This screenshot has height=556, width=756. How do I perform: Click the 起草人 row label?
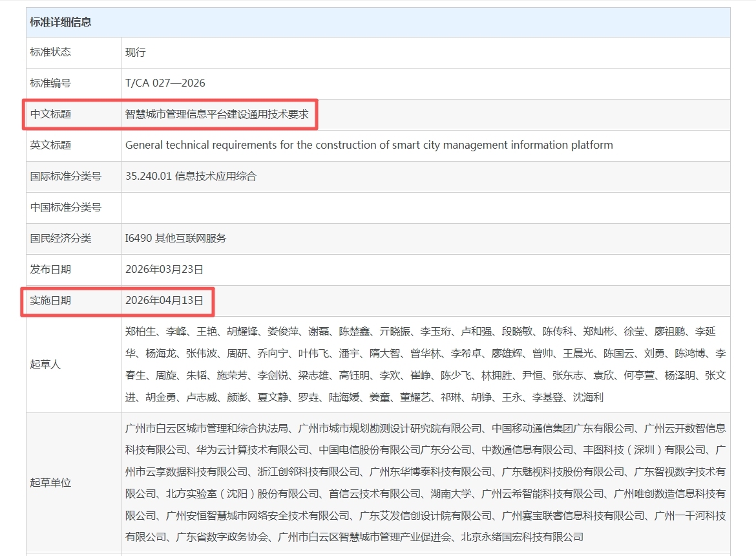tap(45, 364)
